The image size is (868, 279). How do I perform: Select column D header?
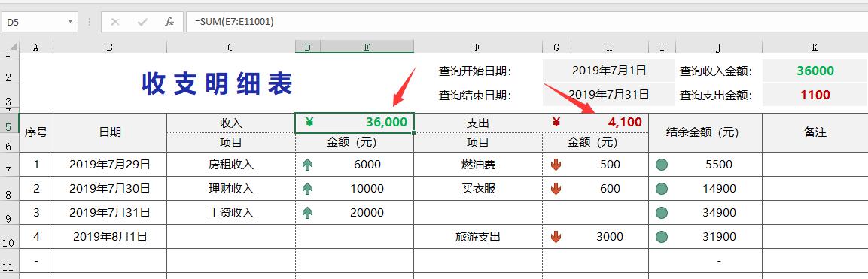click(308, 47)
